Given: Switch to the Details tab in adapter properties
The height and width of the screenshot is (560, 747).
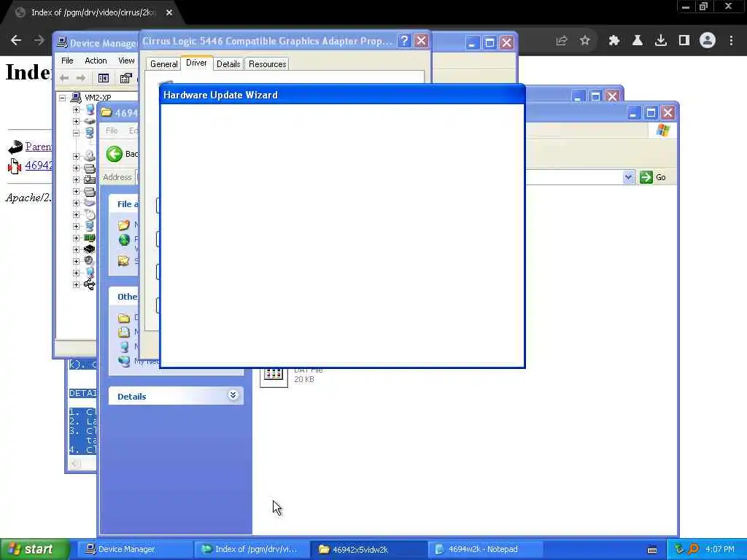Looking at the screenshot, I should point(228,64).
